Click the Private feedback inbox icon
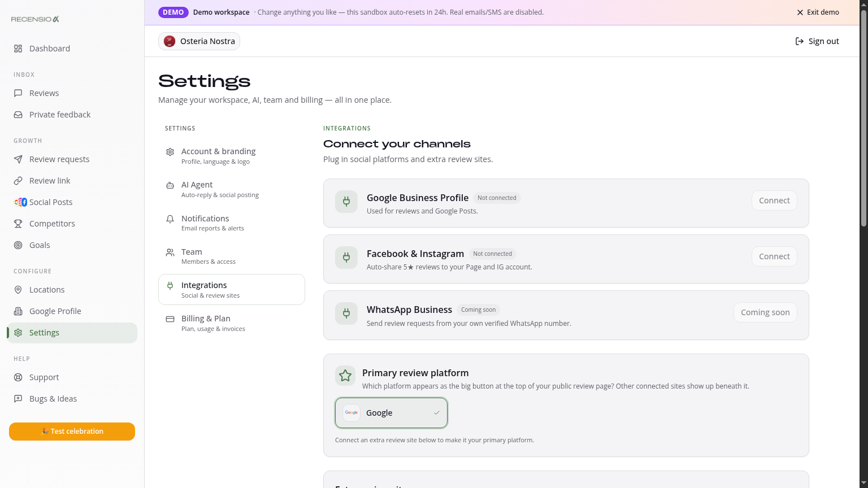The image size is (868, 488). tap(18, 115)
